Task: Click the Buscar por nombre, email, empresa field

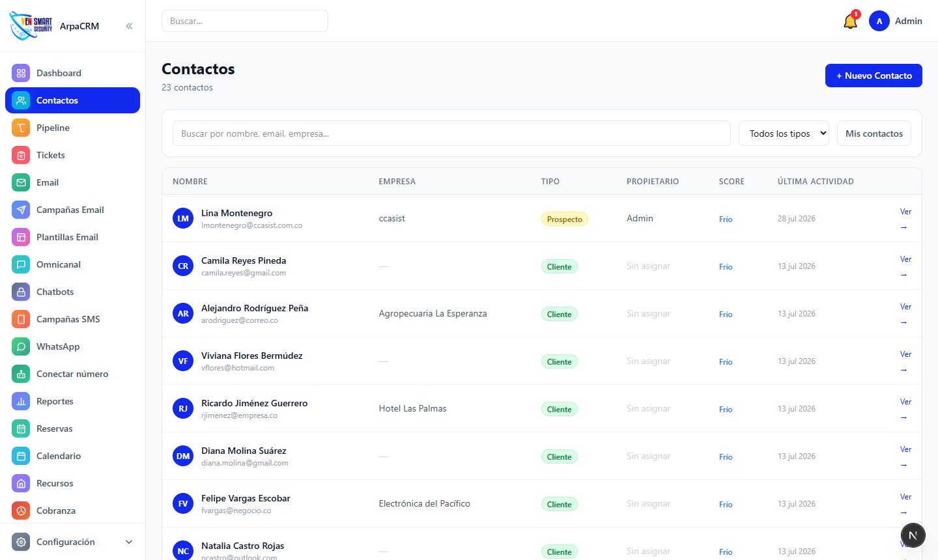Action: pos(451,133)
